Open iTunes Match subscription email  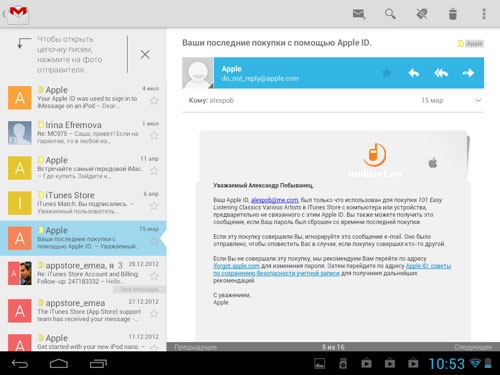pyautogui.click(x=83, y=203)
